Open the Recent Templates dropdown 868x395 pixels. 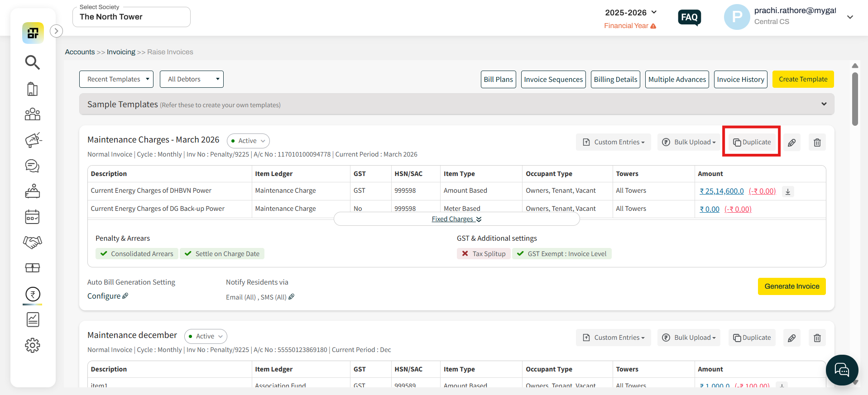116,79
